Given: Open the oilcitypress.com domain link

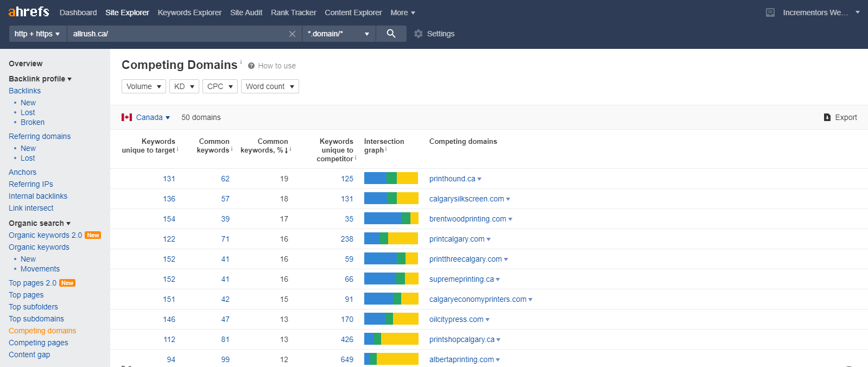Looking at the screenshot, I should (x=456, y=319).
